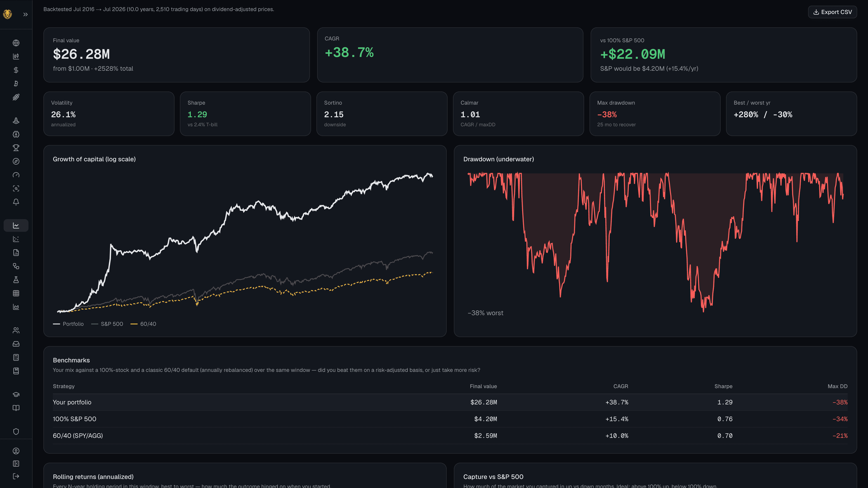Screen dimensions: 868x488
Task: Click the Export CSV button
Action: [832, 12]
